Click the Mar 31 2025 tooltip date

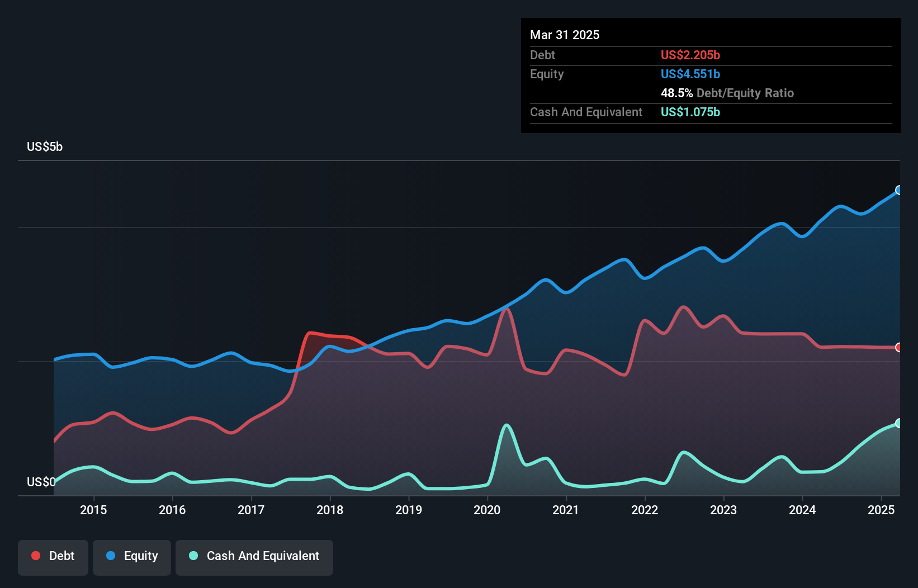pos(565,35)
